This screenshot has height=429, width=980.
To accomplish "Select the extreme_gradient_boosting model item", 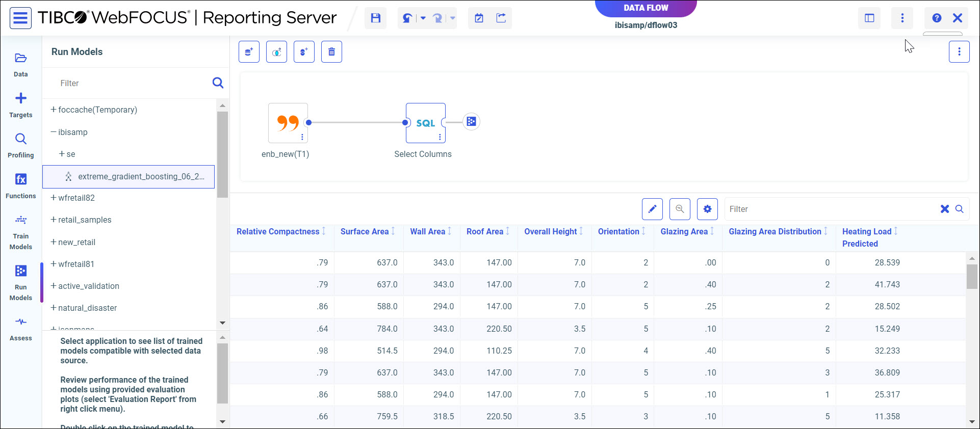I will point(141,177).
